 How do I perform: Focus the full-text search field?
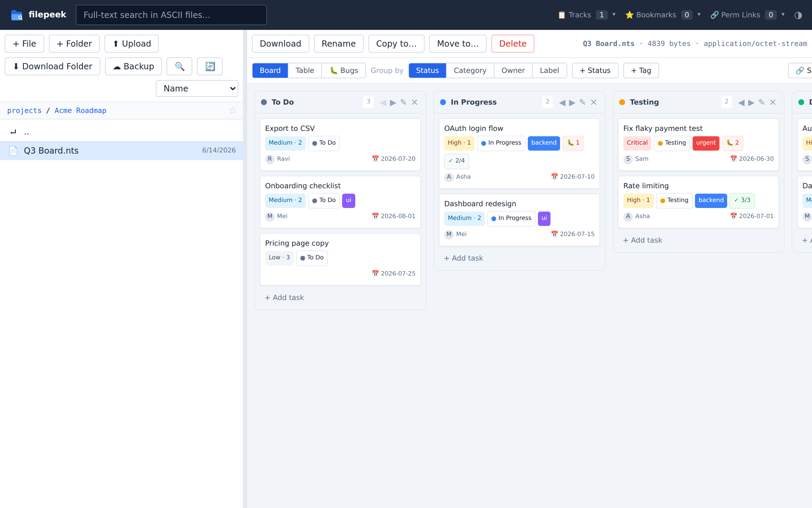point(171,15)
